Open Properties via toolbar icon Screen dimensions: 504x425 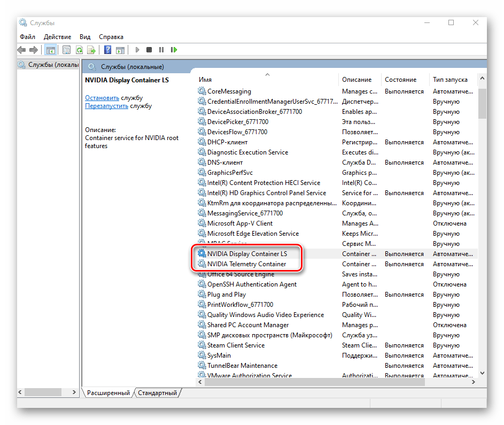(x=66, y=50)
